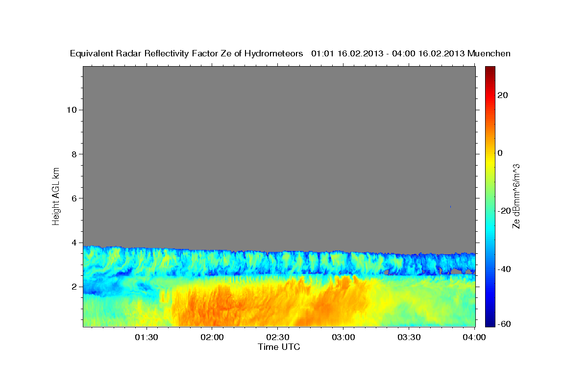Click the time tick label 02:00

point(212,337)
